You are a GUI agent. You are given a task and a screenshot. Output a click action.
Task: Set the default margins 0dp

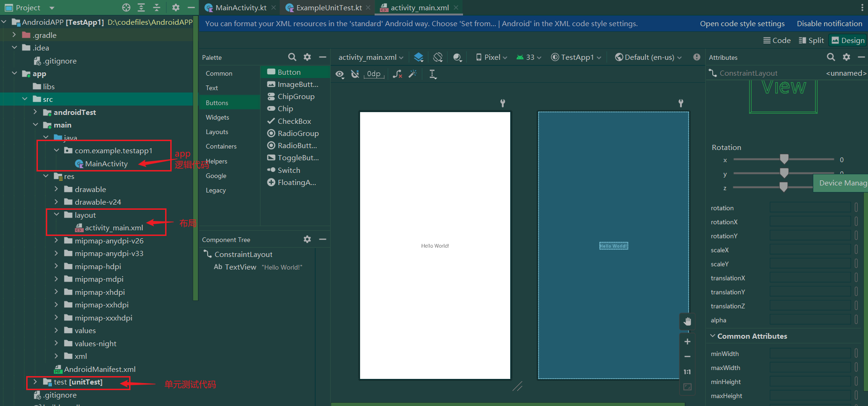pyautogui.click(x=374, y=74)
